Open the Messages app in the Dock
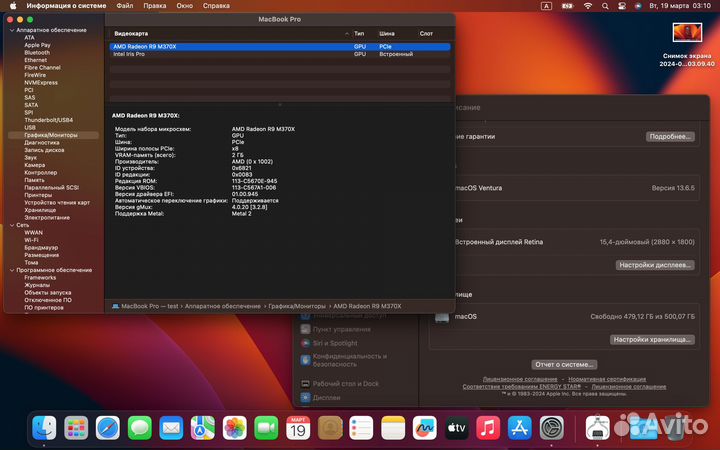 click(140, 428)
